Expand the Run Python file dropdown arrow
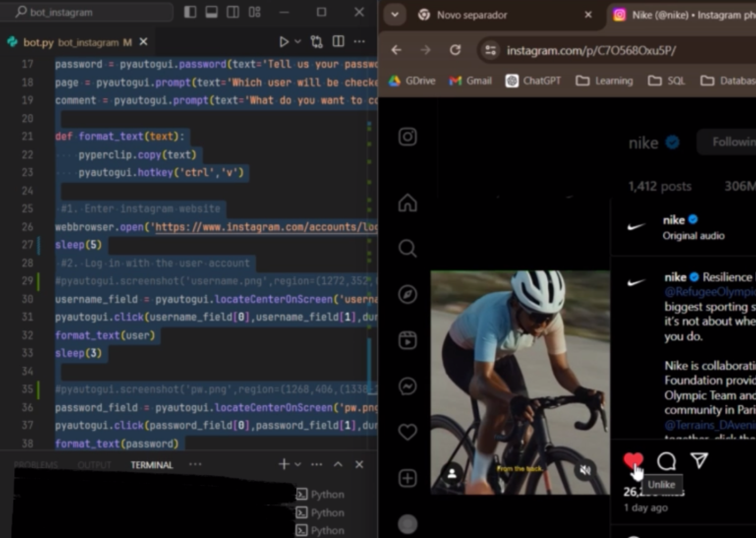The image size is (756, 538). (298, 42)
